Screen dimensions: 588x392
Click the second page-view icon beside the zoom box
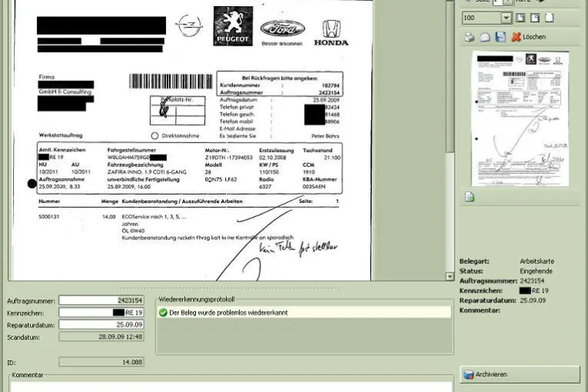click(535, 18)
